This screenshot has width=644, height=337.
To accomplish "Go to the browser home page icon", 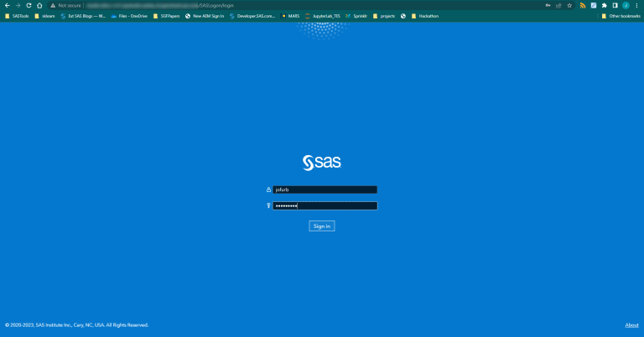I will pos(39,5).
